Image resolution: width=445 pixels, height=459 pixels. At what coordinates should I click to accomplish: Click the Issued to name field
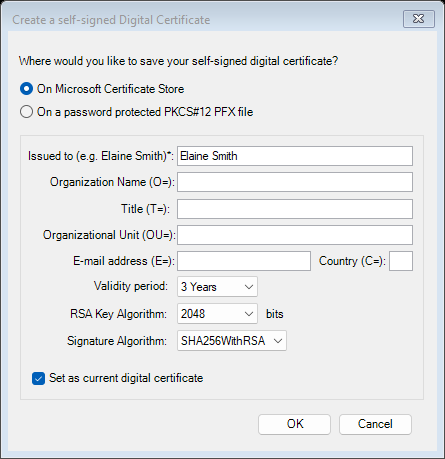point(295,156)
